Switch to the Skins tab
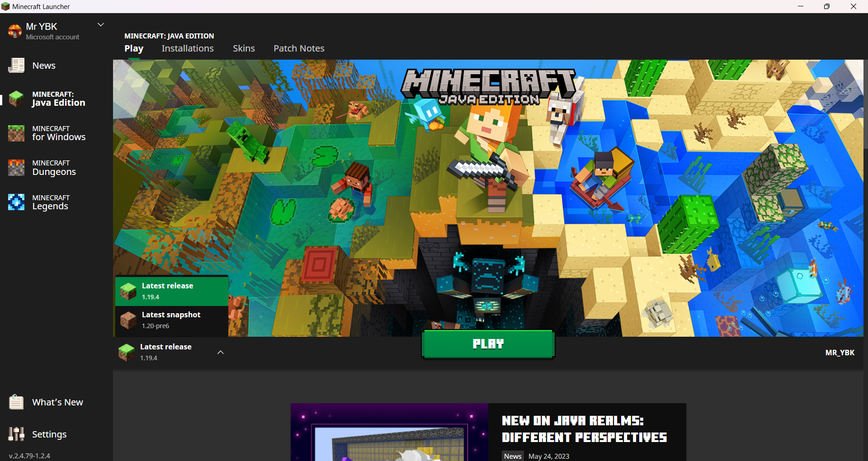 [x=244, y=48]
